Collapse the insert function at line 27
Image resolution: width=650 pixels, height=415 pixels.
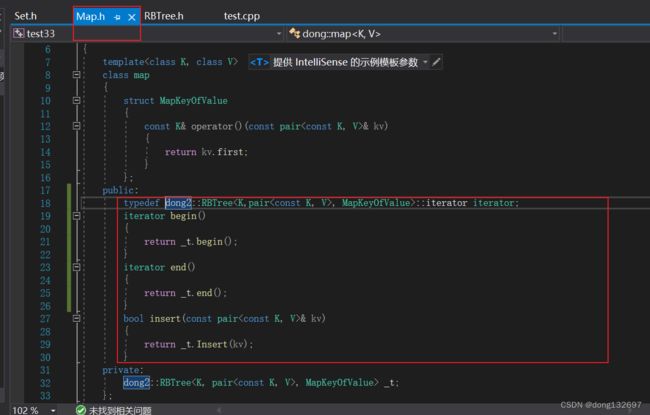click(76, 318)
